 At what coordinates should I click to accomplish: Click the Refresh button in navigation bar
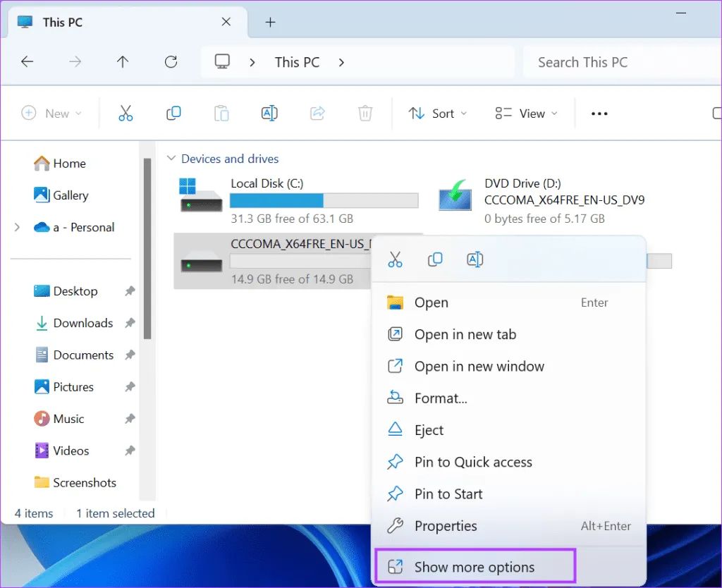pos(171,62)
